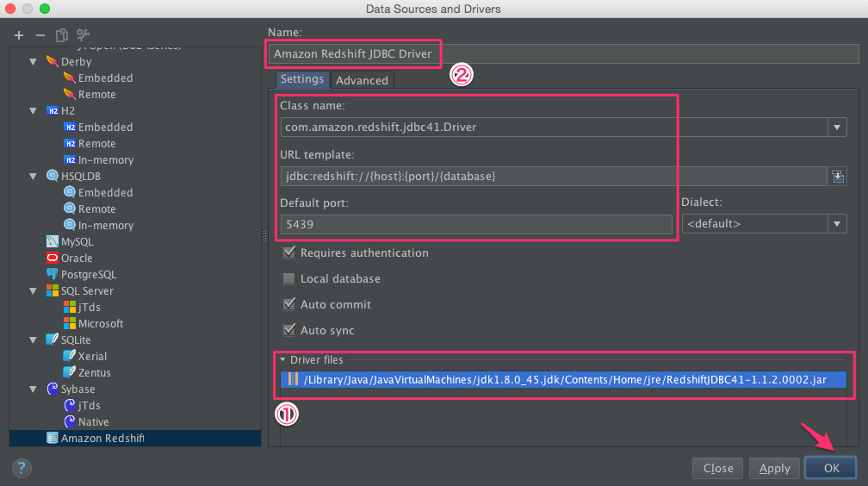The height and width of the screenshot is (486, 868).
Task: Switch to the Advanced tab
Action: [x=362, y=80]
